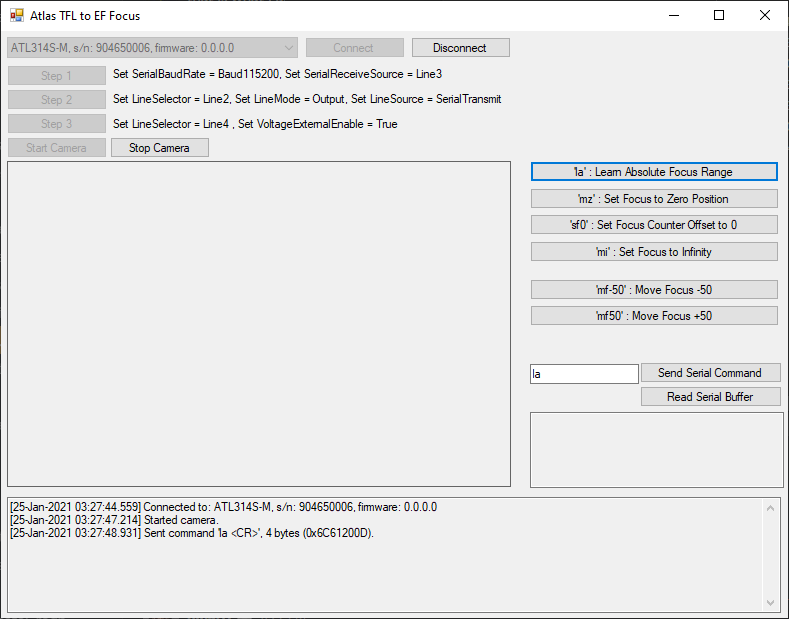Click 'la' Learn Absolute Focus Range
This screenshot has width=789, height=619.
pos(653,172)
